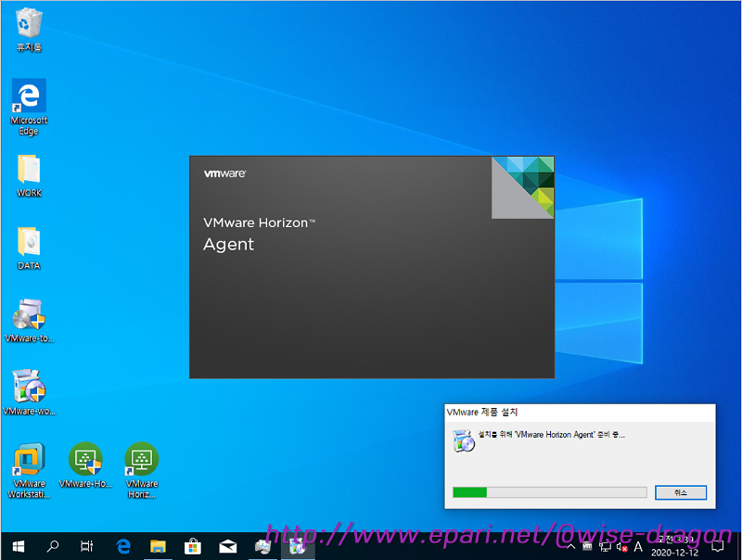Click the muted volume tray icon
This screenshot has width=742, height=560.
point(621,547)
